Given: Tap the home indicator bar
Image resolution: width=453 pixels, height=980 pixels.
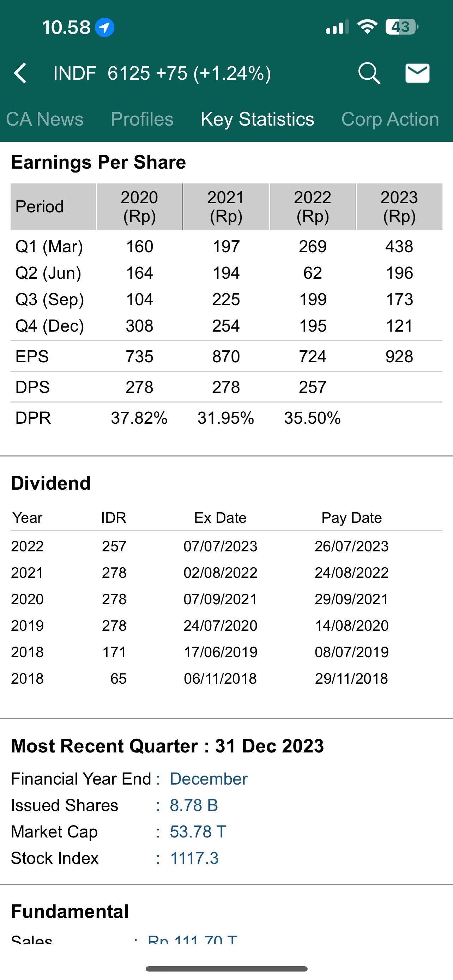Looking at the screenshot, I should [226, 969].
